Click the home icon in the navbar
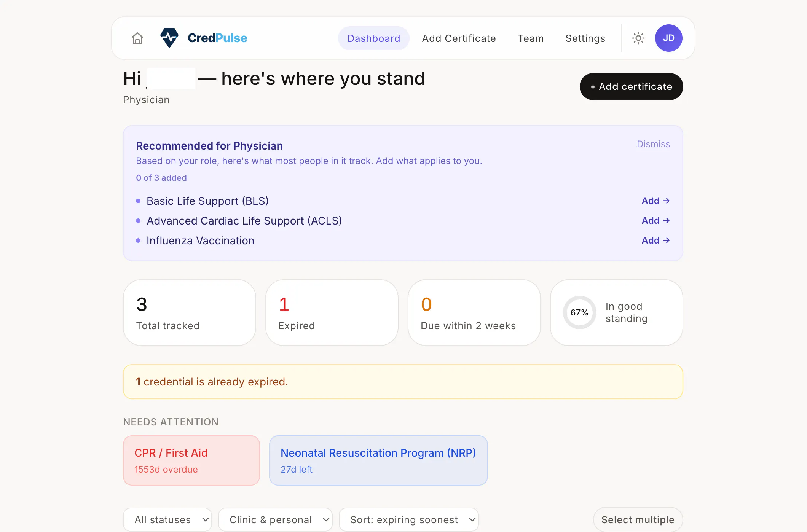The height and width of the screenshot is (532, 807). coord(137,38)
